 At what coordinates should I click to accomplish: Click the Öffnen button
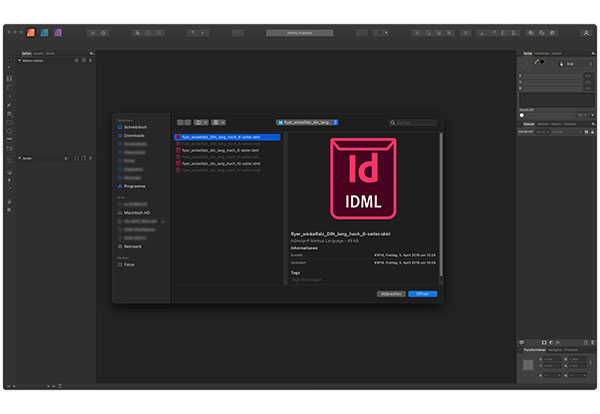pos(422,294)
